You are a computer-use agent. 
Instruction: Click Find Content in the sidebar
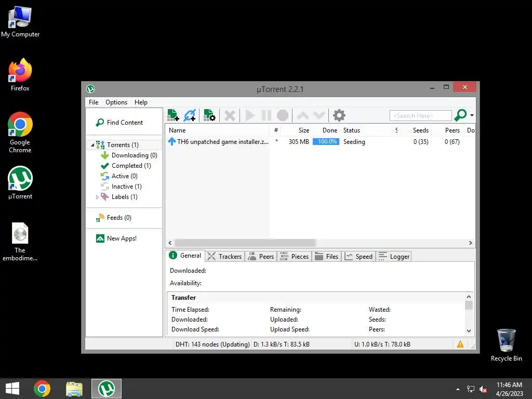119,123
